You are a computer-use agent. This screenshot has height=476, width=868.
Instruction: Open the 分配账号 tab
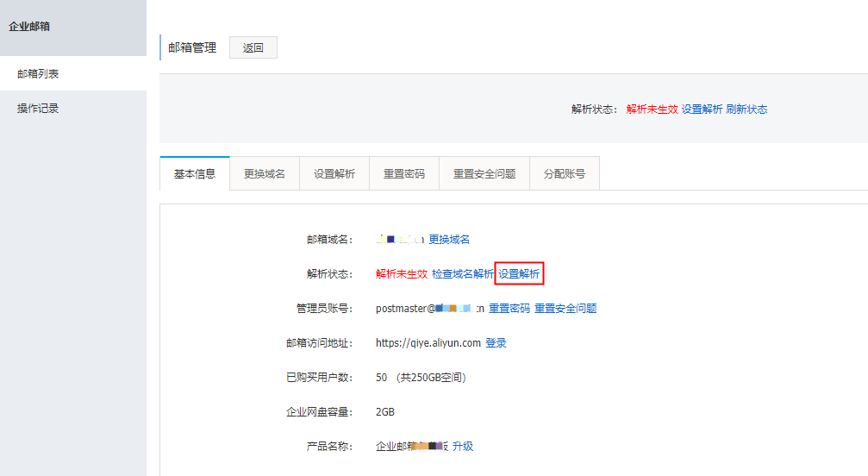(x=565, y=173)
